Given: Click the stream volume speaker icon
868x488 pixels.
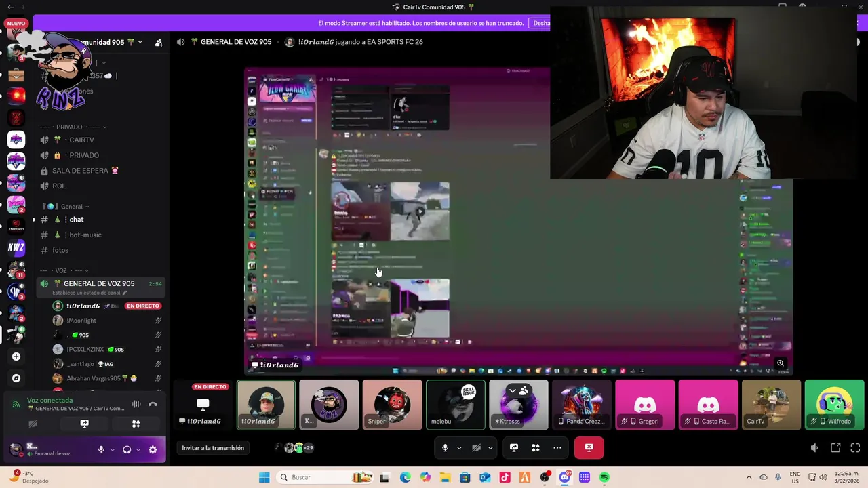Looking at the screenshot, I should tap(814, 447).
